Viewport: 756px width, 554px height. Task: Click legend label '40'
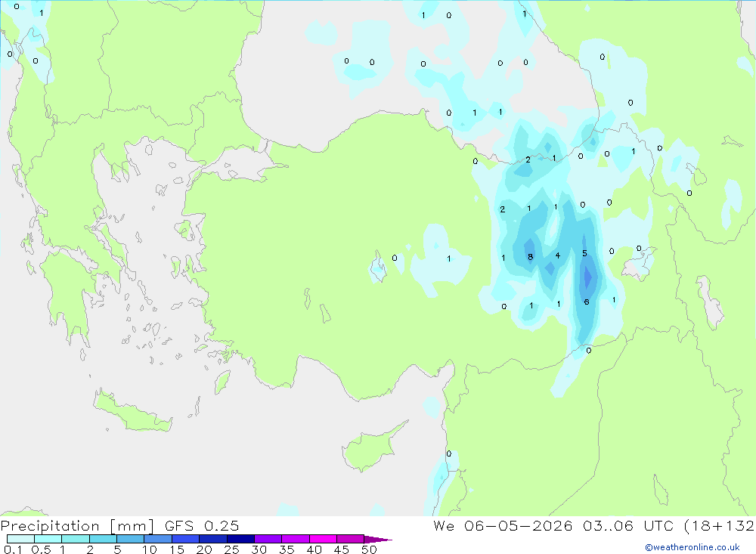(314, 549)
